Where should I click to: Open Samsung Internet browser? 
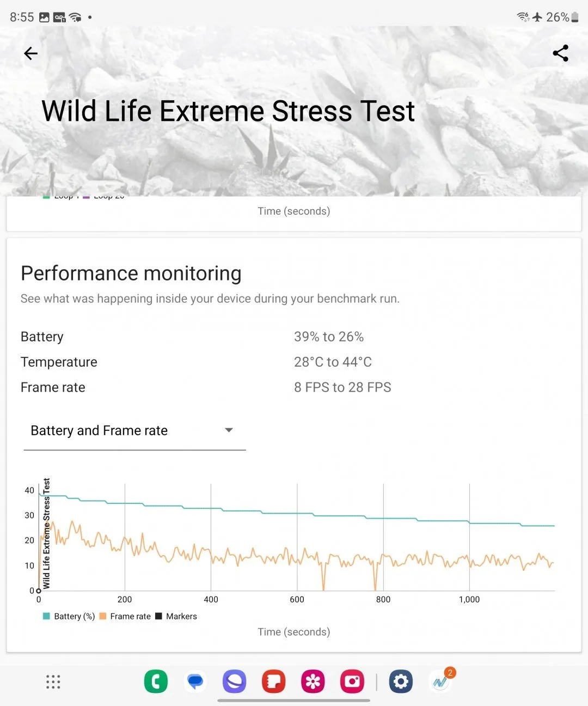pos(234,681)
